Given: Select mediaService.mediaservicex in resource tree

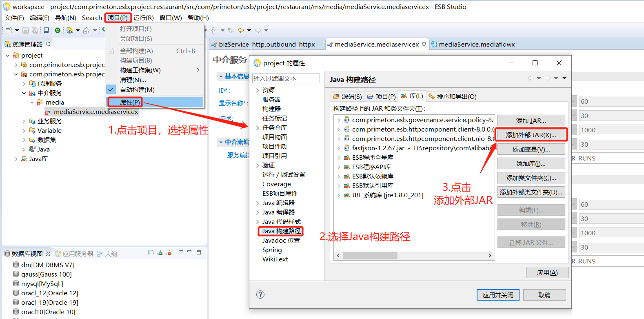Looking at the screenshot, I should 96,112.
